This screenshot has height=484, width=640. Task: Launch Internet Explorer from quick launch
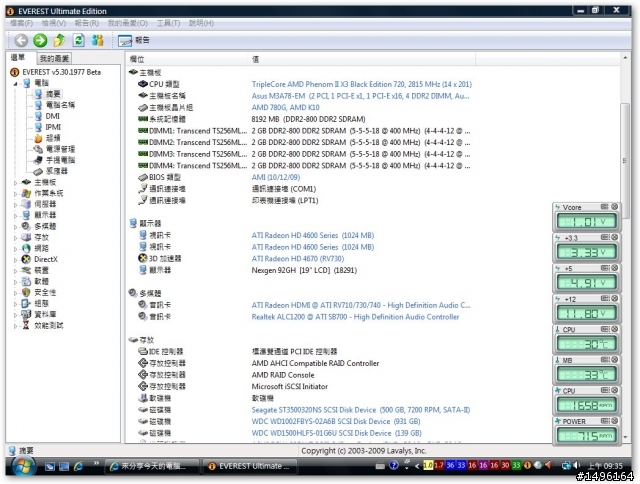pyautogui.click(x=78, y=466)
